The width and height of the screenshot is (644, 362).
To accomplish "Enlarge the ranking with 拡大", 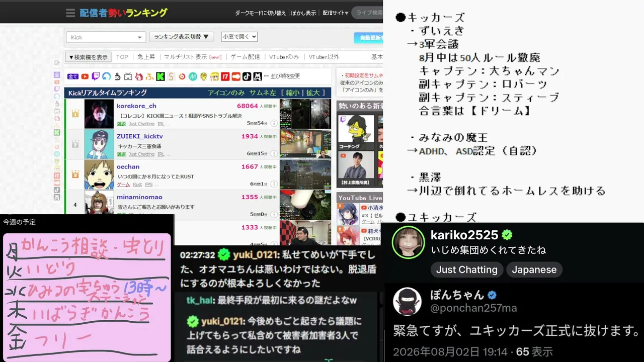I will point(312,93).
